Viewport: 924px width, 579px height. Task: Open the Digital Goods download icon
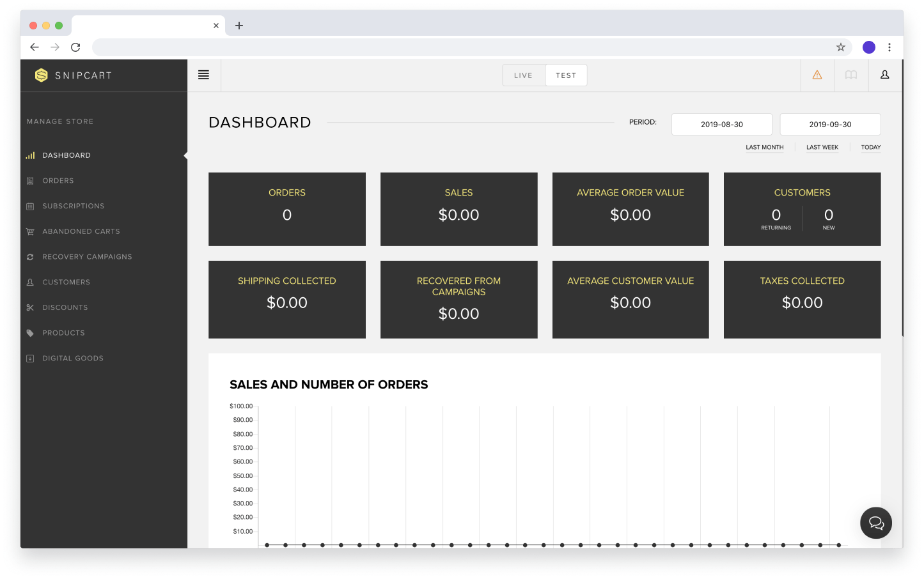pos(30,358)
